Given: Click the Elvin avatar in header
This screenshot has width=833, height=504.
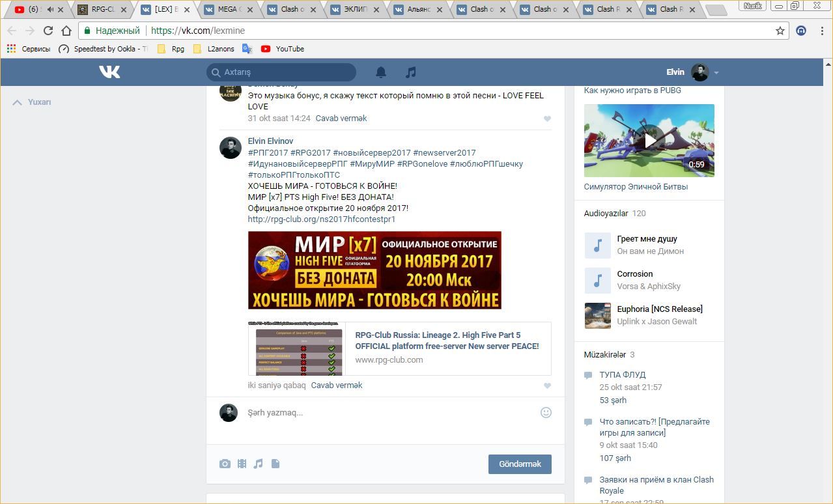Looking at the screenshot, I should (x=699, y=72).
